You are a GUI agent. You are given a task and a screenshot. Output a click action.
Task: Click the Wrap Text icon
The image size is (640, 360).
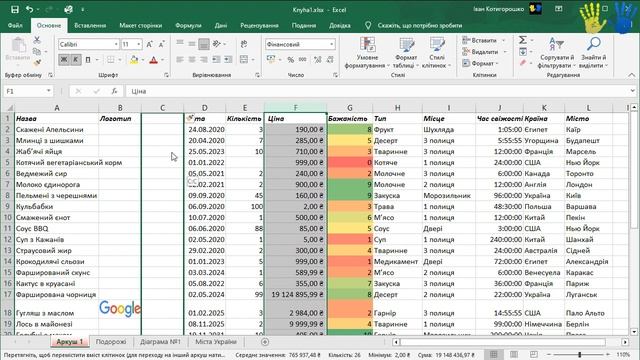244,44
